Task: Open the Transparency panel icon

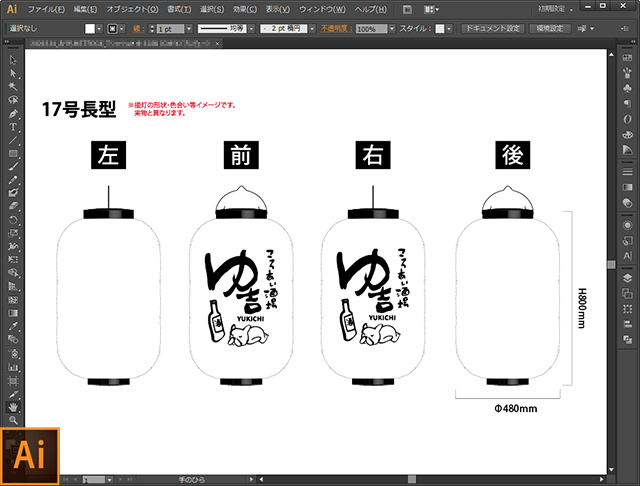Action: click(627, 202)
